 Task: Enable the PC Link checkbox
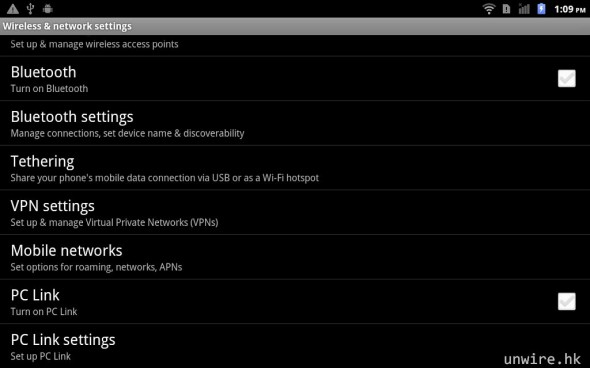(x=567, y=301)
